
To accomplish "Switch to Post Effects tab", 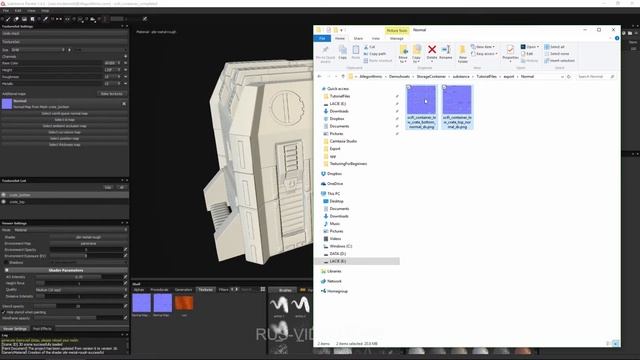I will pyautogui.click(x=42, y=329).
